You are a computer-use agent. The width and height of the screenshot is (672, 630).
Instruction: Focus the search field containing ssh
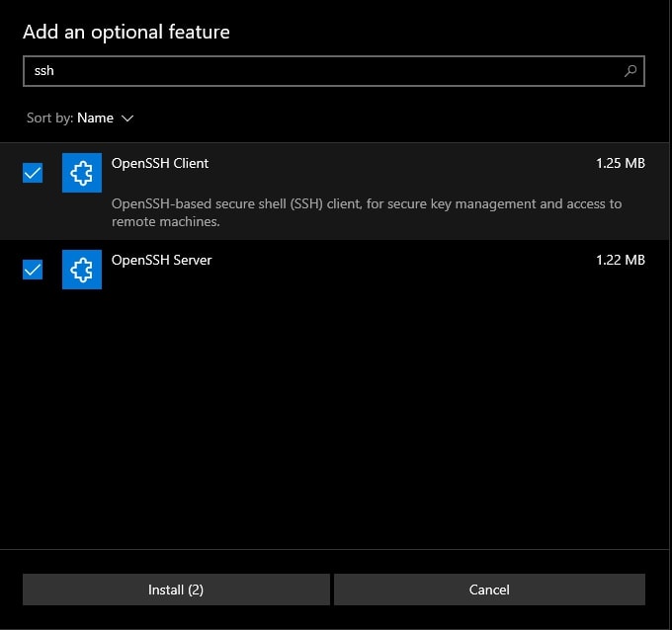334,71
